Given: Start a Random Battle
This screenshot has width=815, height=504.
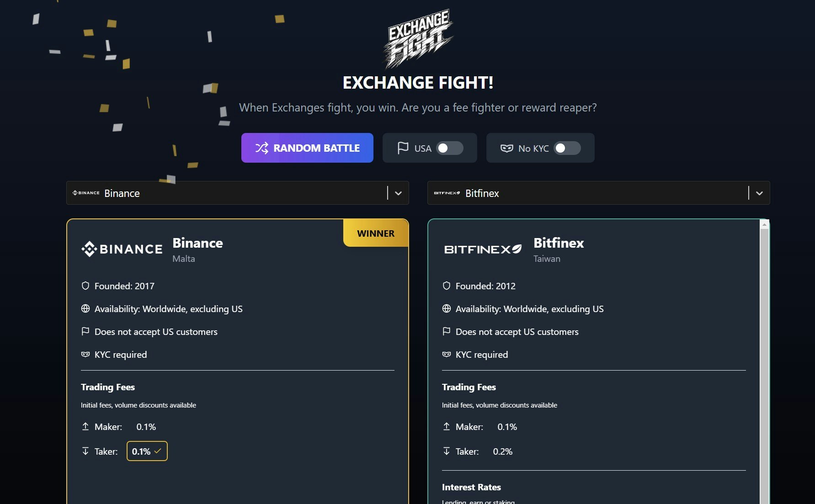Looking at the screenshot, I should [307, 148].
